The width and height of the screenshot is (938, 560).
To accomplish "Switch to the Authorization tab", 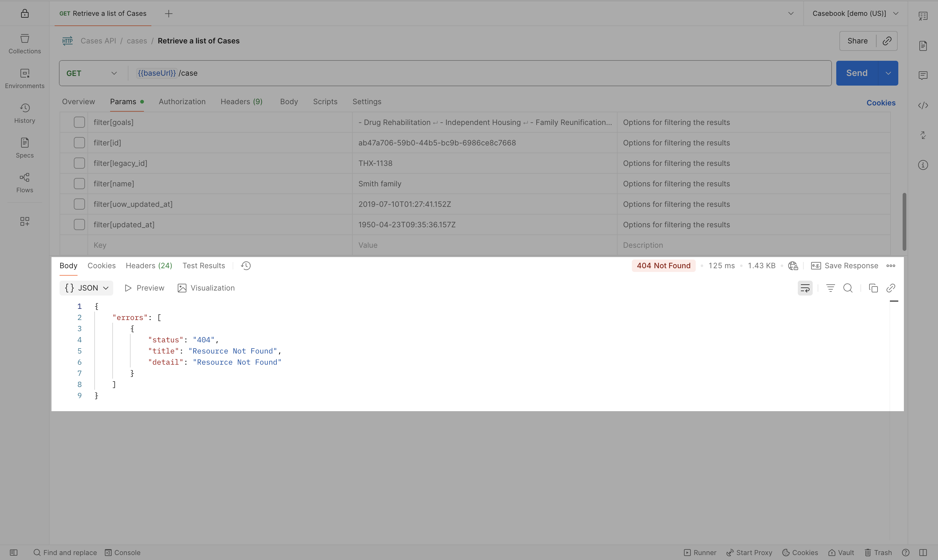I will [182, 101].
